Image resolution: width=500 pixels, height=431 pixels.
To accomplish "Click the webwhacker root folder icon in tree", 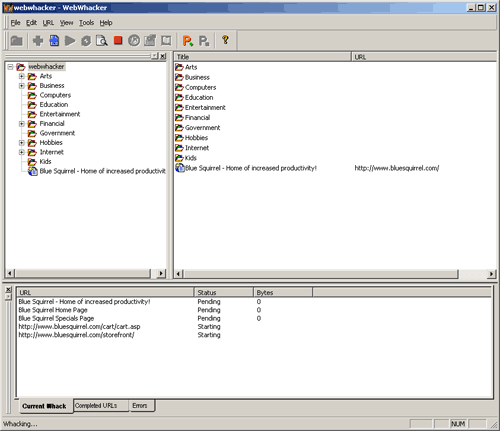I will [x=21, y=67].
